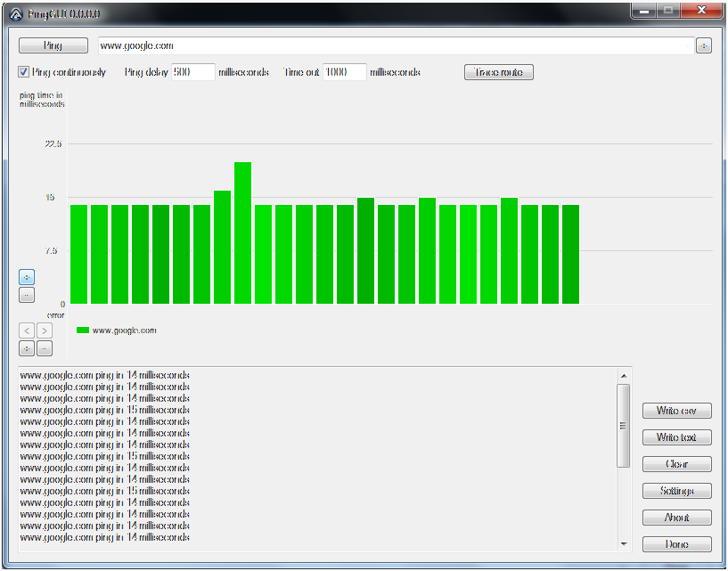
Task: Click the Ping delay field showing 500
Action: tap(192, 72)
